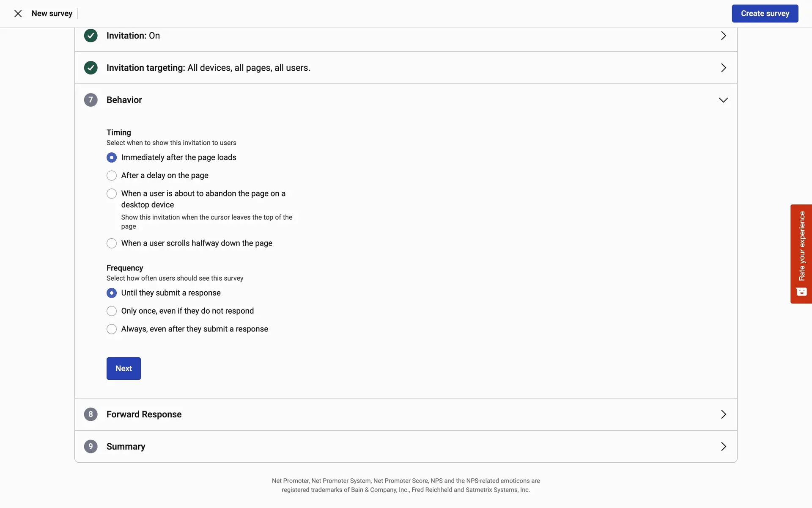
Task: Open the Forward Response section heading
Action: pos(144,414)
